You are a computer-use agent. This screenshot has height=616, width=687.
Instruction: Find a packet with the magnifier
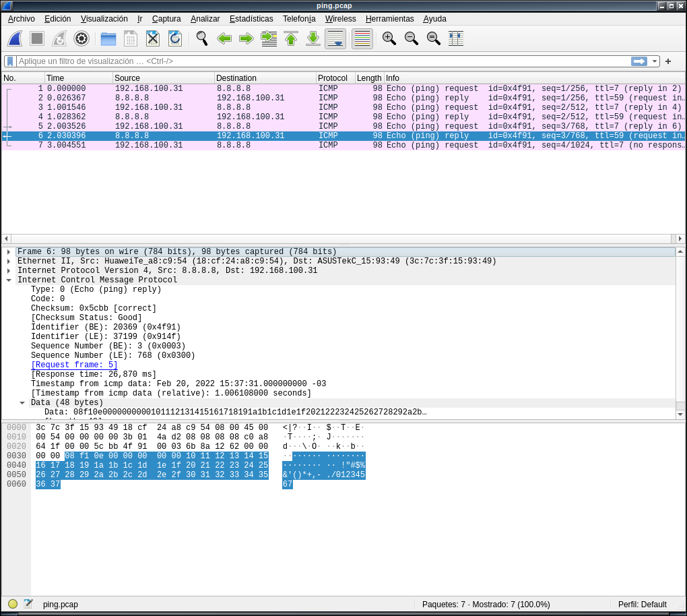[202, 38]
